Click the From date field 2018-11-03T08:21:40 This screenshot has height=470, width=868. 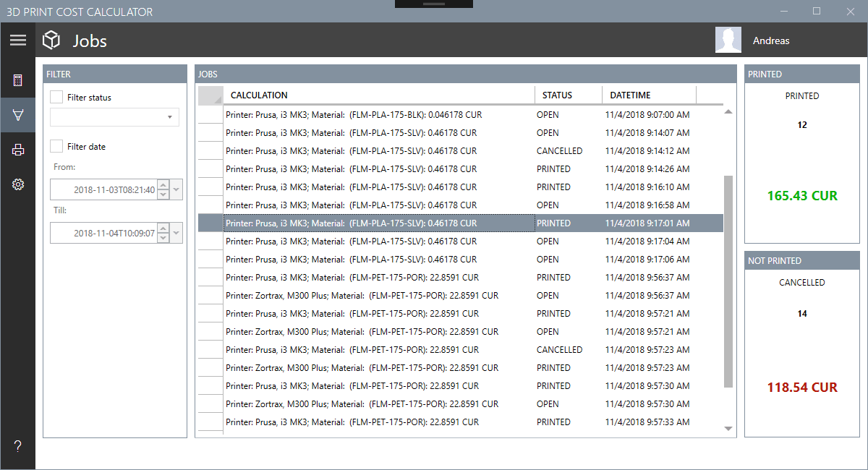(103, 190)
